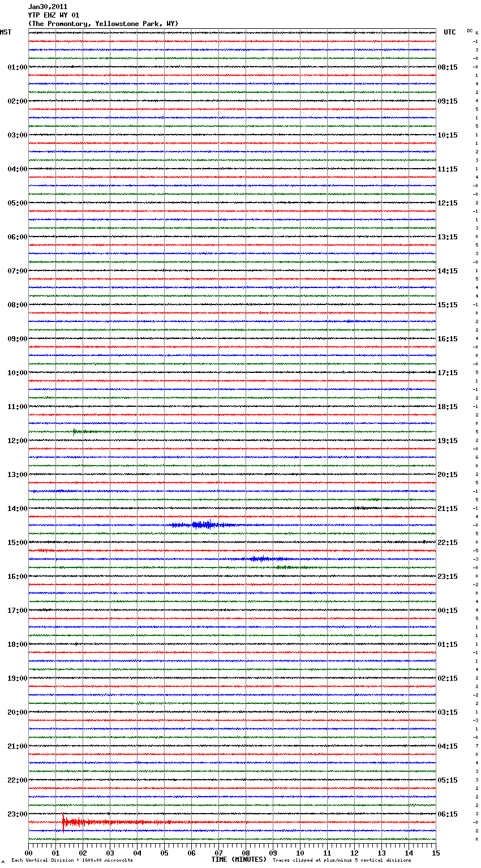The height and width of the screenshot is (868, 481).
Task: Click the blue tremor burst on the 14:30 MST trace
Action: pos(203,525)
